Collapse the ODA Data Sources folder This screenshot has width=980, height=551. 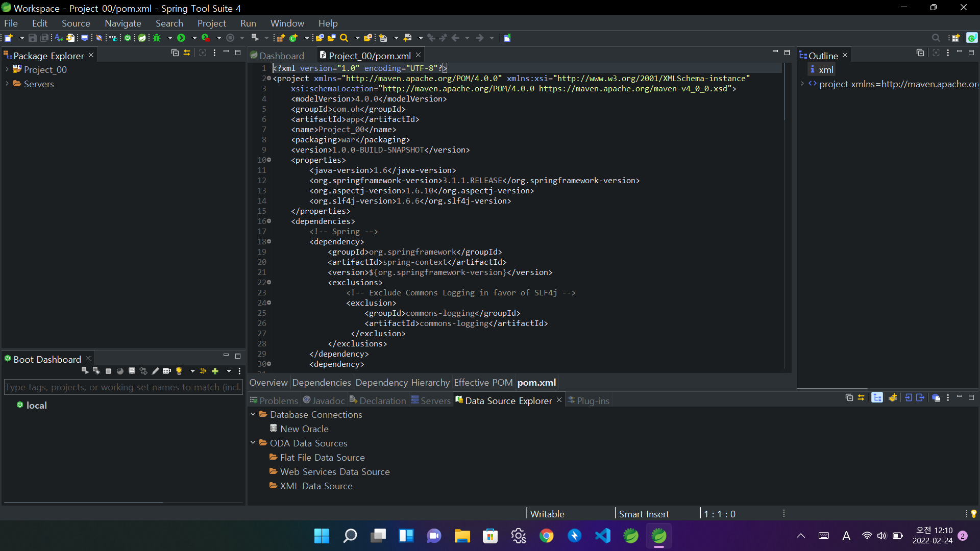click(253, 443)
